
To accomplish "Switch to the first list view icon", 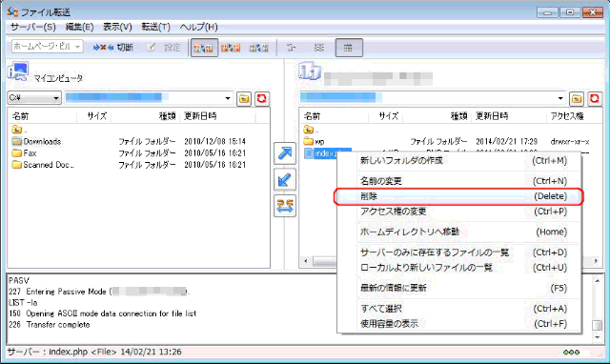I will tap(291, 48).
